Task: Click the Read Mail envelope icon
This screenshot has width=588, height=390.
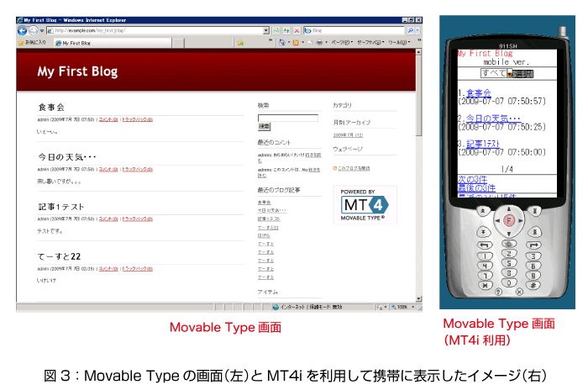Action: point(310,43)
